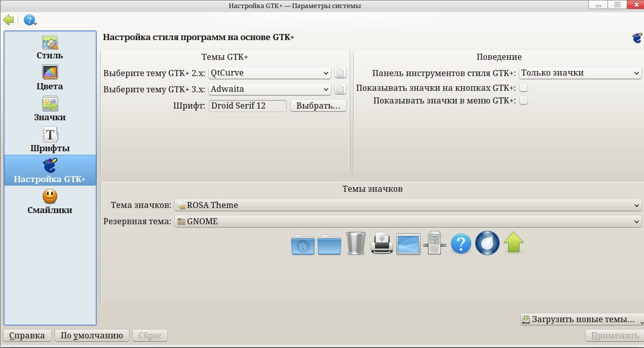Click the network server preview icon
The width and height of the screenshot is (644, 348).
tap(435, 243)
